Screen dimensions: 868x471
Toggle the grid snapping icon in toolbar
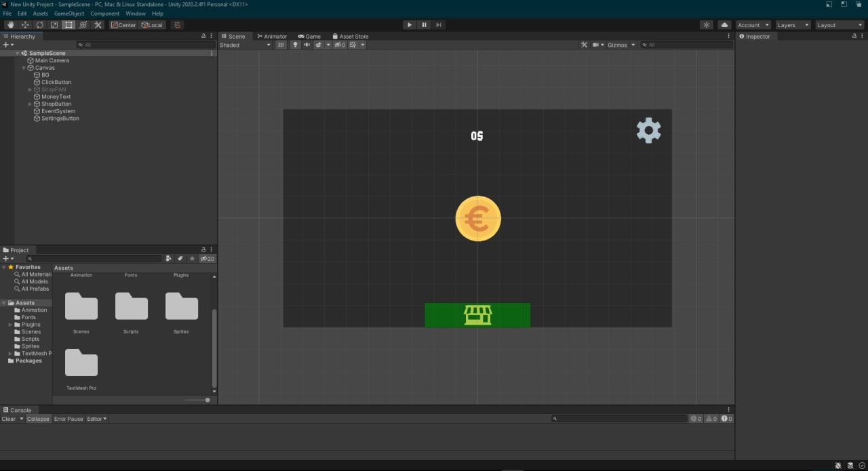point(178,25)
